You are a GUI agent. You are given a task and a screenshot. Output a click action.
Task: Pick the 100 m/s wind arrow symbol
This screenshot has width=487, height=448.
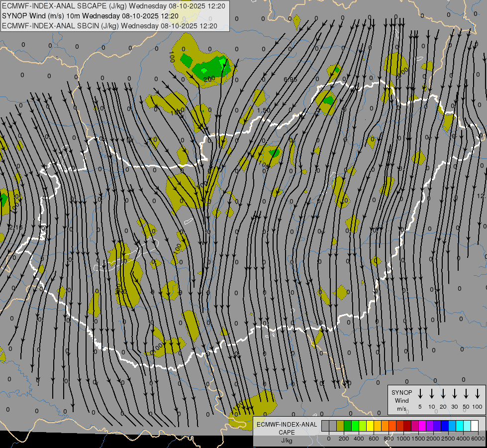[x=478, y=394]
